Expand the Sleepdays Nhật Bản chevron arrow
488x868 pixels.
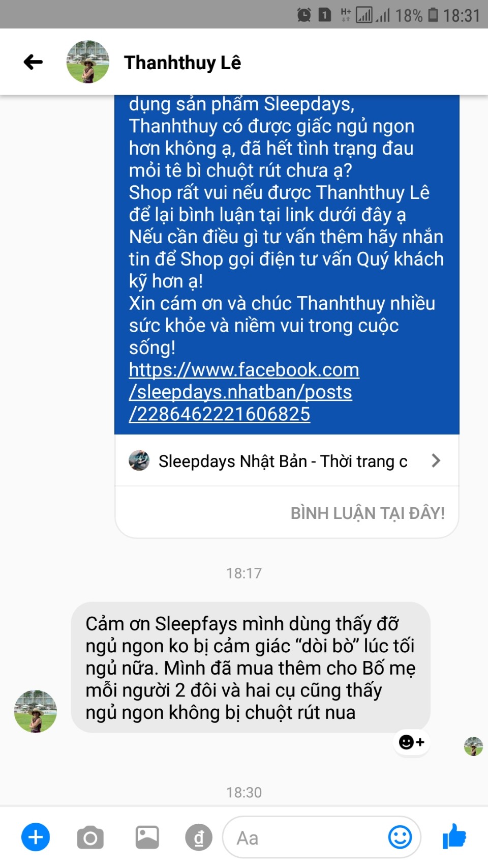[436, 461]
